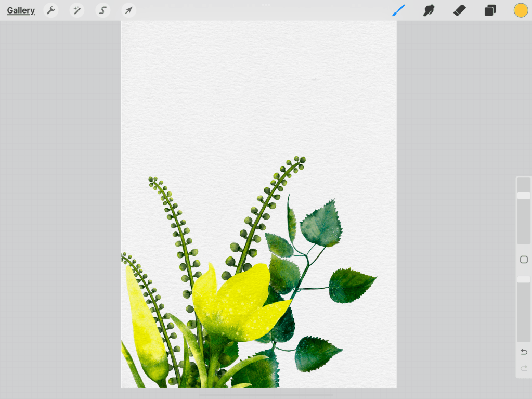Return to the Gallery view
The image size is (532, 399).
(21, 10)
